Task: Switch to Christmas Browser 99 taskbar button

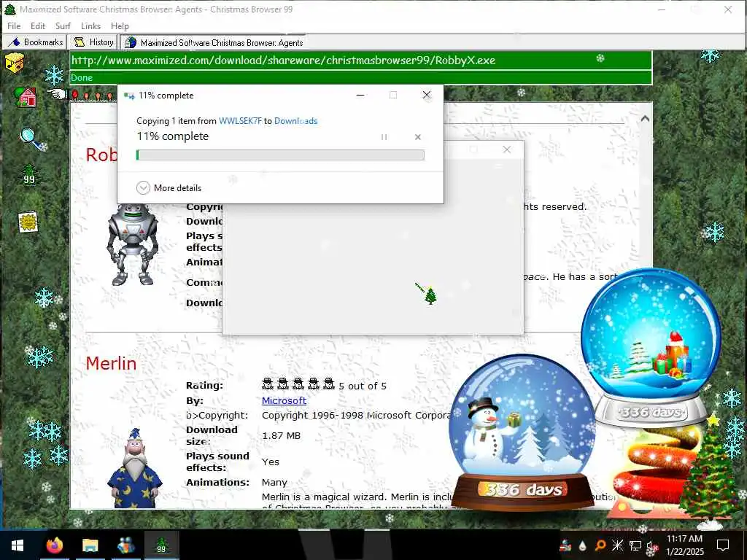Action: point(161,545)
